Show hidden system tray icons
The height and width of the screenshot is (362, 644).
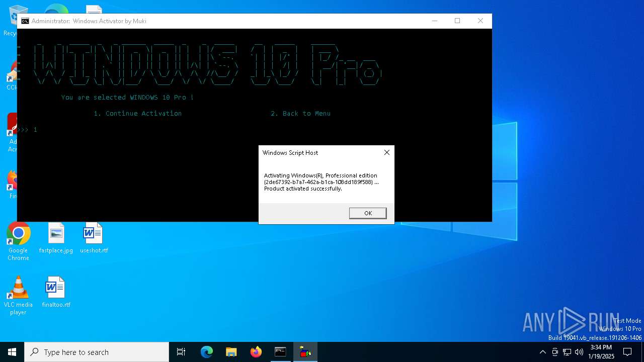tap(542, 352)
